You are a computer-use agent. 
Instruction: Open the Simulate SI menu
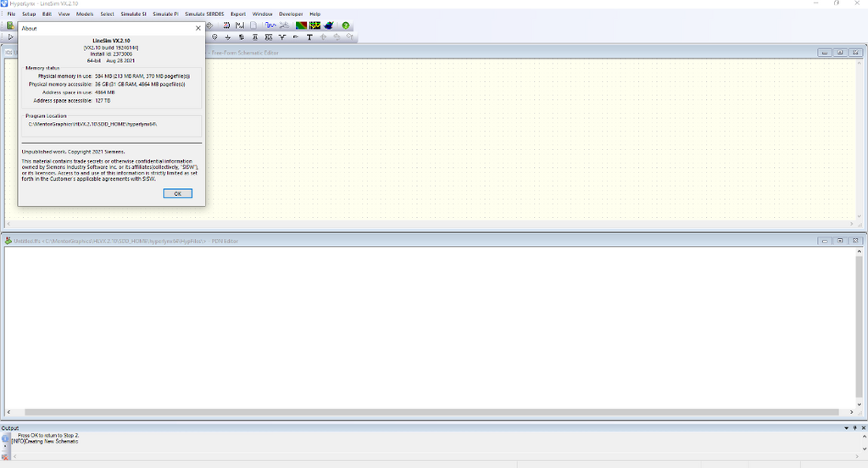tap(133, 14)
